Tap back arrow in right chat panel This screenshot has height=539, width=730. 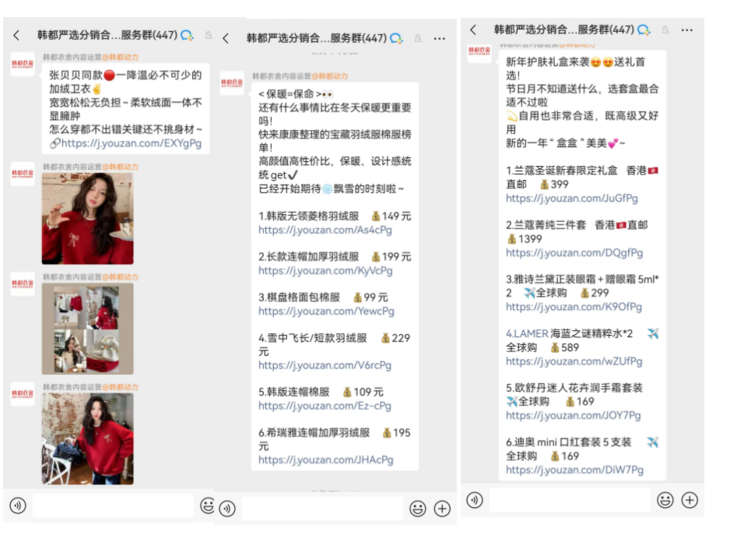pyautogui.click(x=473, y=30)
